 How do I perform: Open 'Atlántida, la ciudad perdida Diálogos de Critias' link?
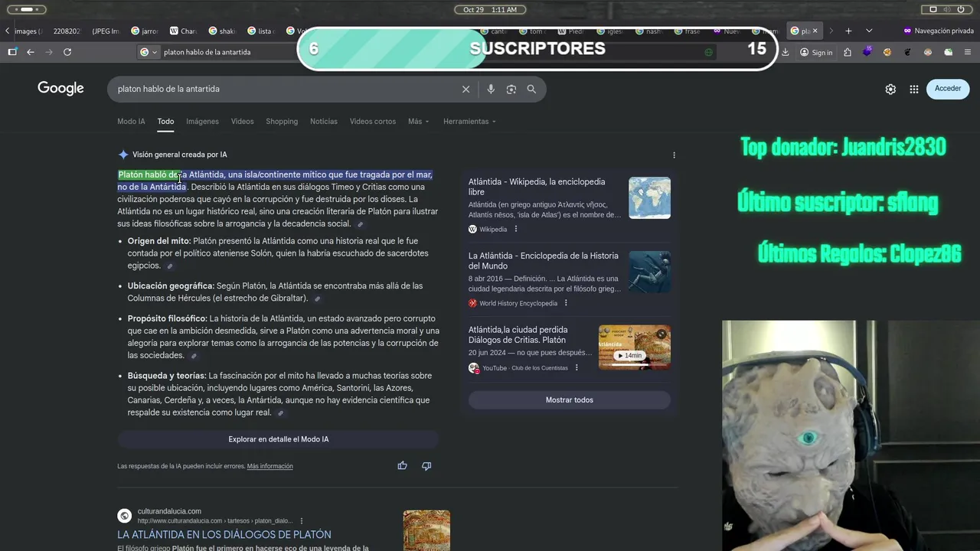tap(518, 334)
